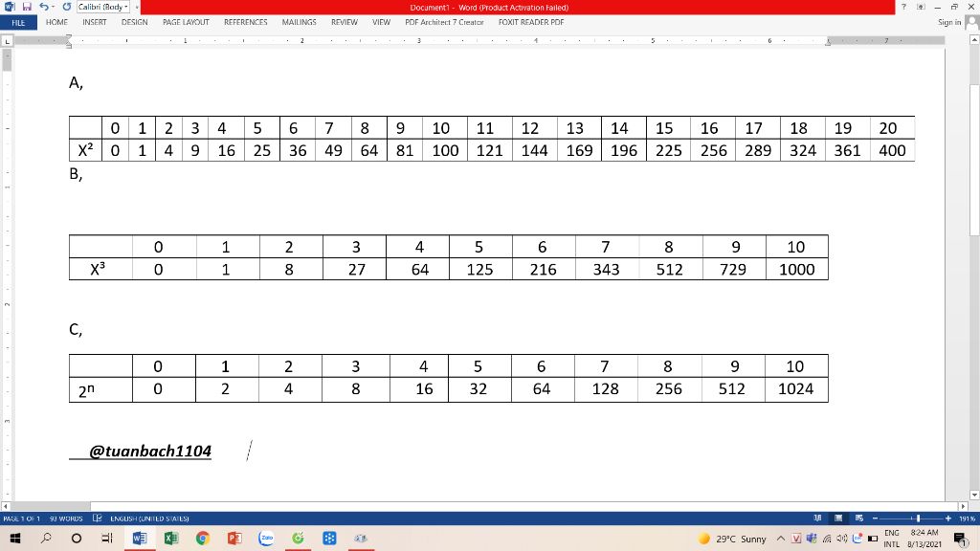Open Excel from the taskbar
Viewport: 980px width, 551px height.
click(170, 538)
